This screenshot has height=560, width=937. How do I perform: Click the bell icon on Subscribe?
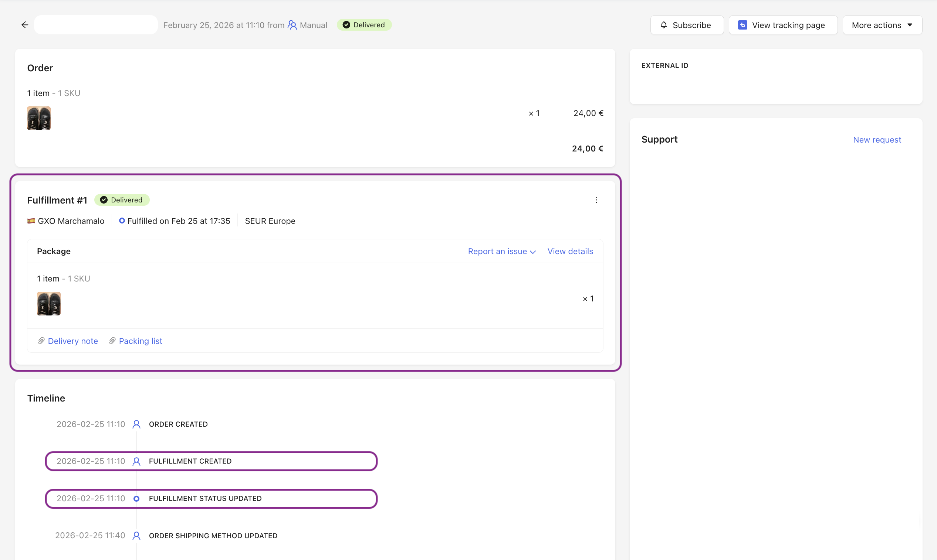tap(664, 25)
